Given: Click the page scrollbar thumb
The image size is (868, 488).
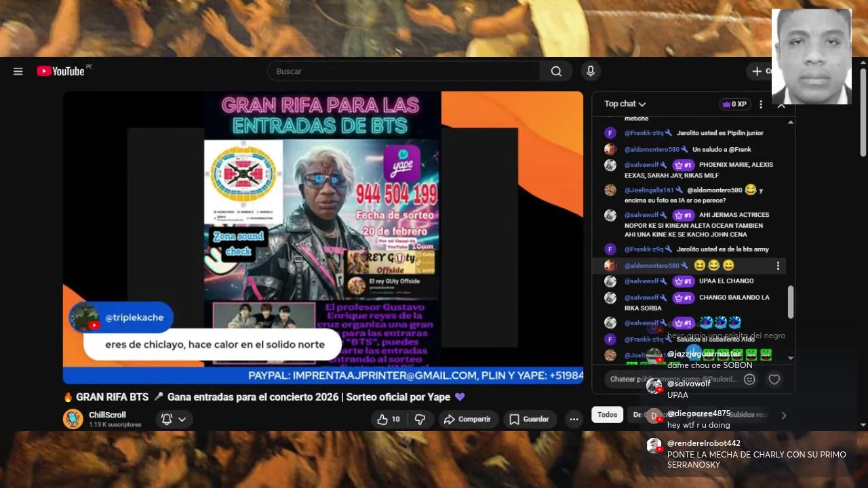Looking at the screenshot, I should tap(863, 112).
